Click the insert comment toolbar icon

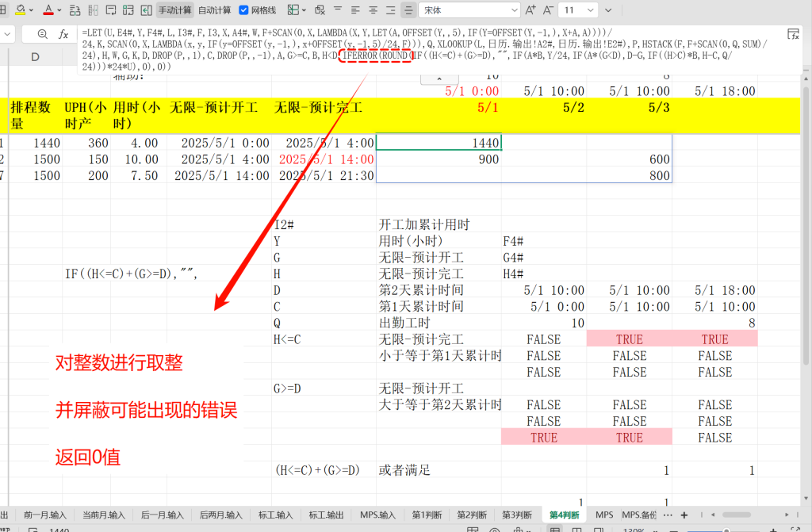click(x=111, y=10)
